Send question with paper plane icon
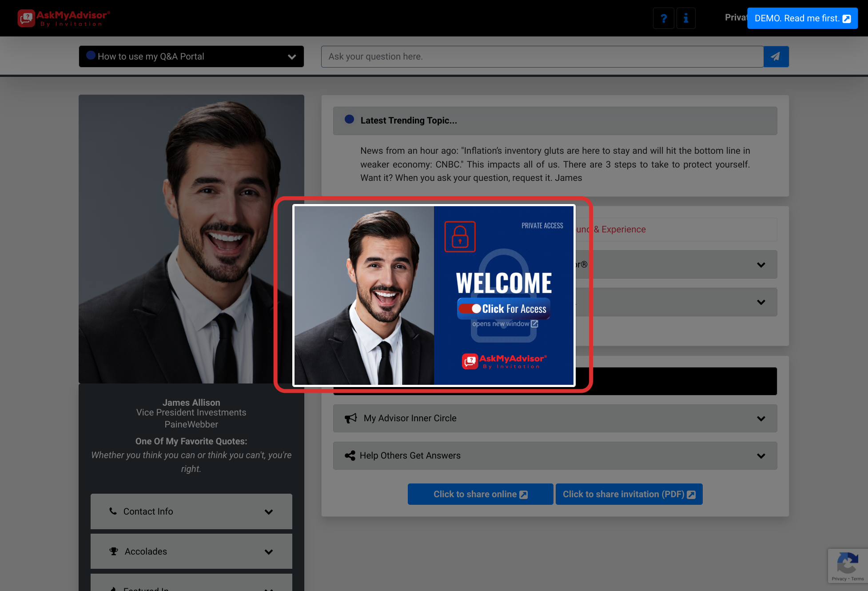Viewport: 868px width, 591px height. (x=776, y=56)
